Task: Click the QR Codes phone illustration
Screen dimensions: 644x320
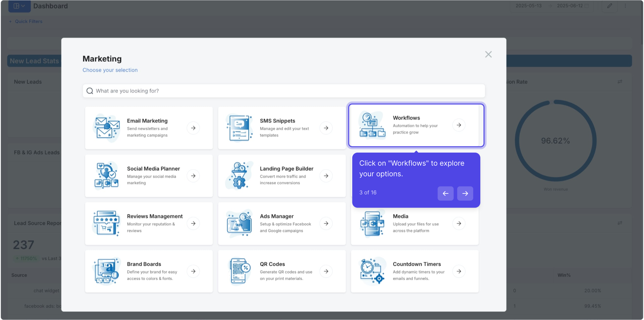Action: (x=240, y=271)
